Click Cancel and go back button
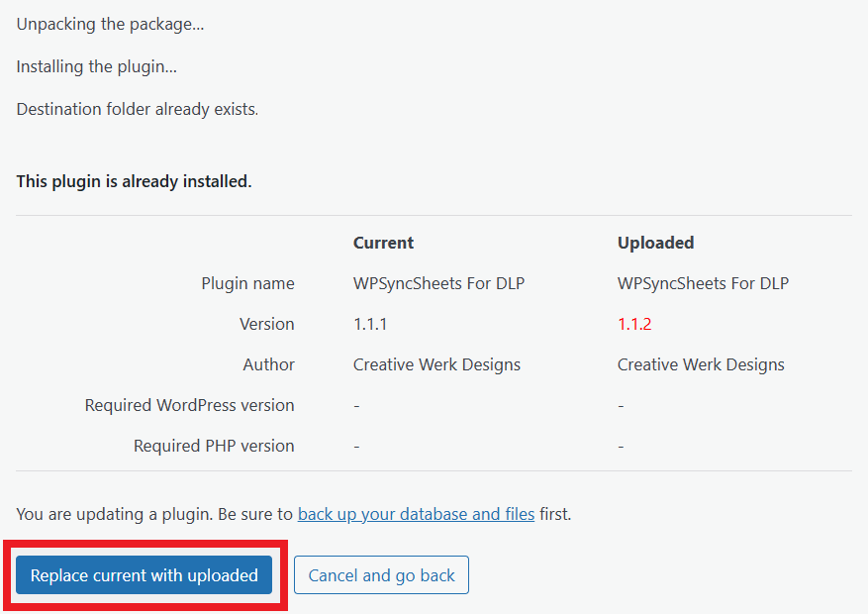868x614 pixels. 381,574
